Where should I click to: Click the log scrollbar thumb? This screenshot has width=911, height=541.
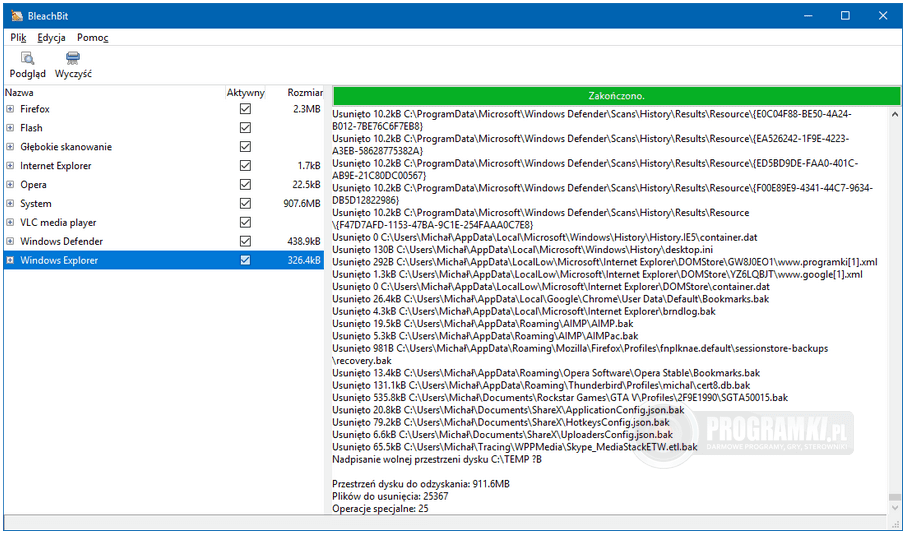click(895, 497)
